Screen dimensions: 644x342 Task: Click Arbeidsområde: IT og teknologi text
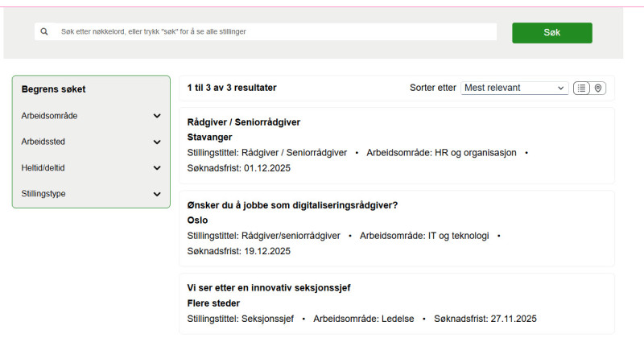(x=424, y=236)
